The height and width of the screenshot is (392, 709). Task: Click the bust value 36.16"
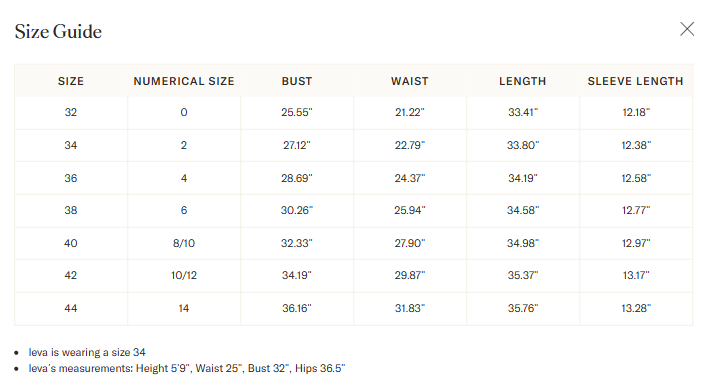[x=297, y=308]
